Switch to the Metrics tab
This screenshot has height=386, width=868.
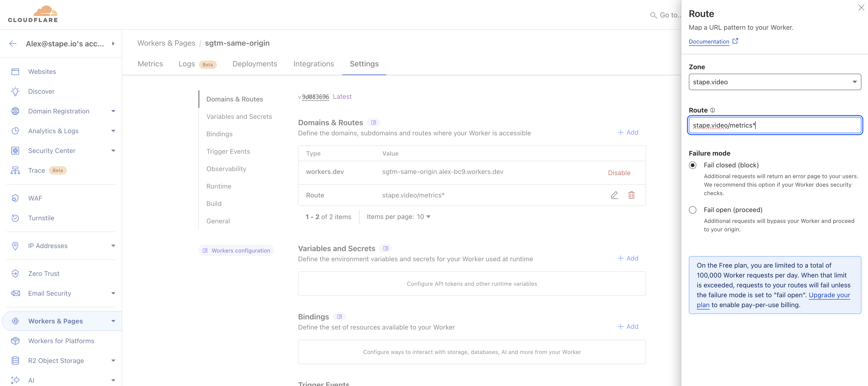click(x=150, y=64)
